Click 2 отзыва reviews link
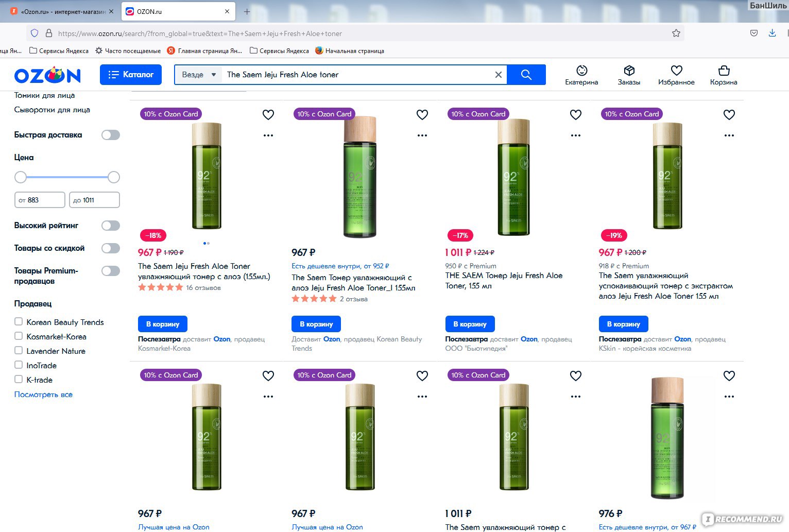This screenshot has height=532, width=789. 354,299
